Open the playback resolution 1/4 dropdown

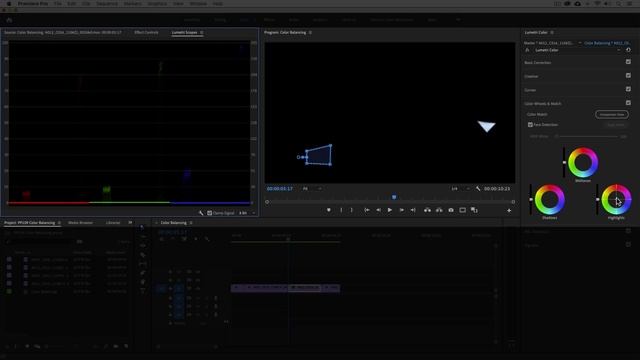click(x=460, y=189)
